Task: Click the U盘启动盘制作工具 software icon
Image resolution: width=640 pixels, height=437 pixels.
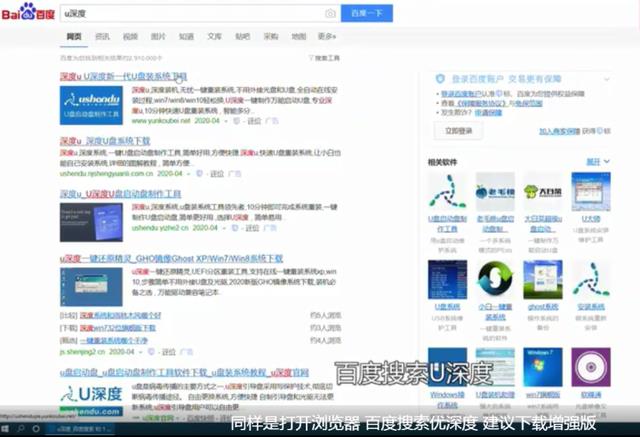Action: click(447, 191)
